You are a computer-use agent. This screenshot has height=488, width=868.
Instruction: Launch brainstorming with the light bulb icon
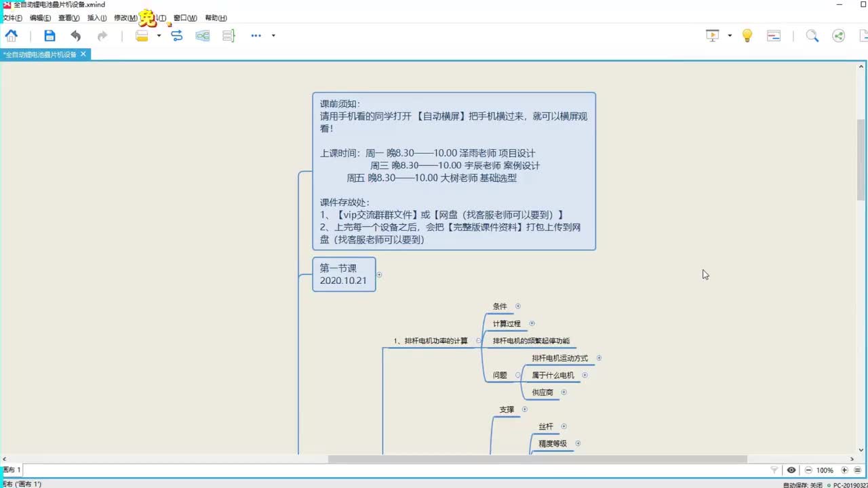click(747, 36)
